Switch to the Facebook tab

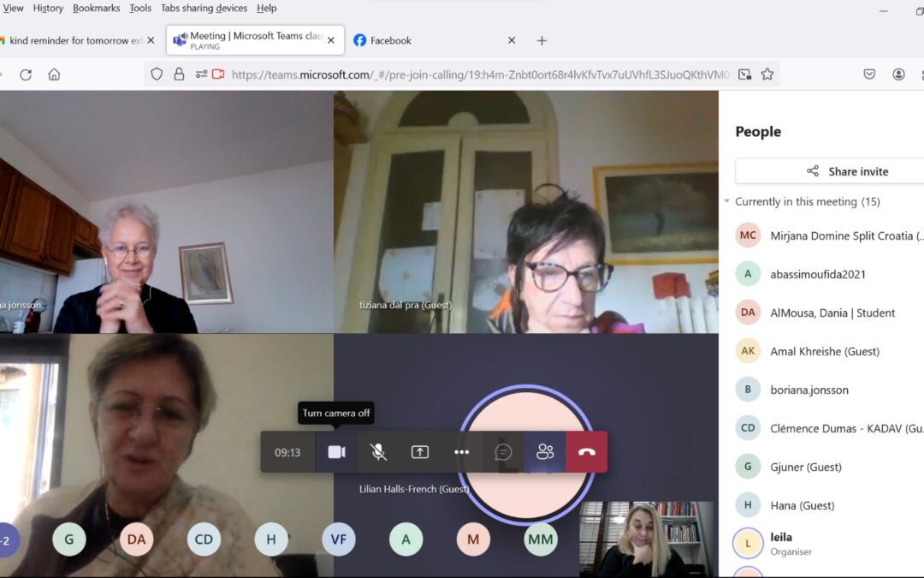(x=390, y=40)
